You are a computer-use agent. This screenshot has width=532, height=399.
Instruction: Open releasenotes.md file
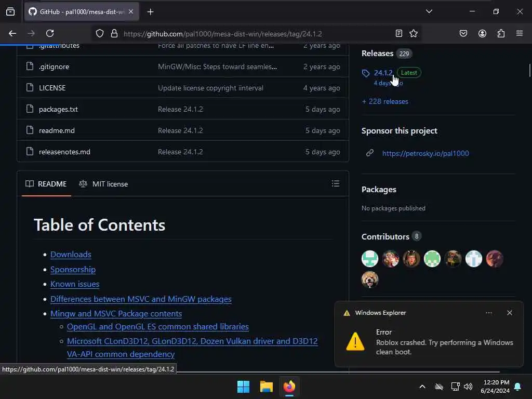(x=64, y=152)
